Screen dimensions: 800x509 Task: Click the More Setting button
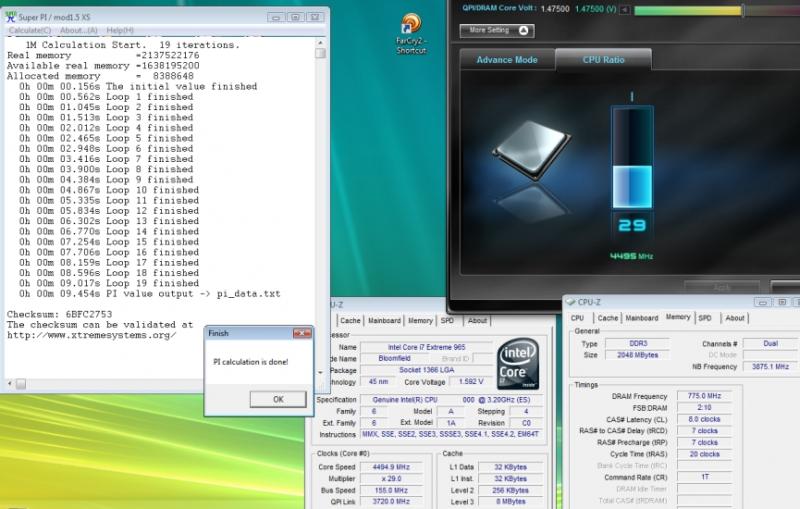pos(497,31)
